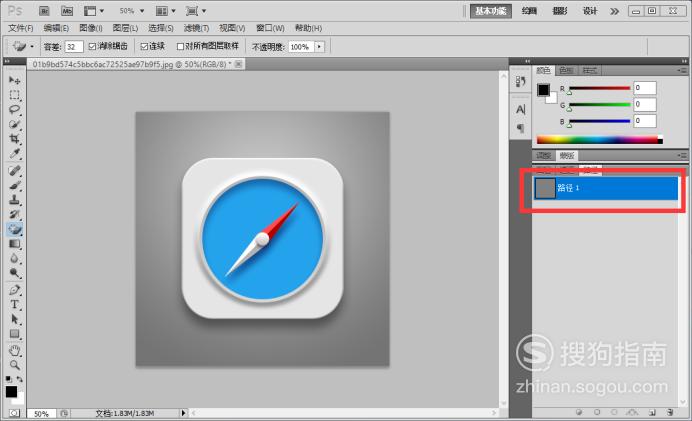
Task: Open the opacity 100% slider arrow
Action: 320,46
